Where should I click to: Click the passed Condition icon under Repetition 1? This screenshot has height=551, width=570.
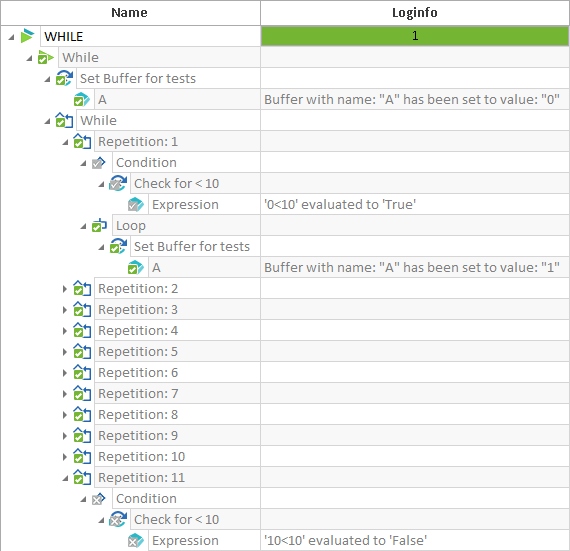click(x=99, y=162)
